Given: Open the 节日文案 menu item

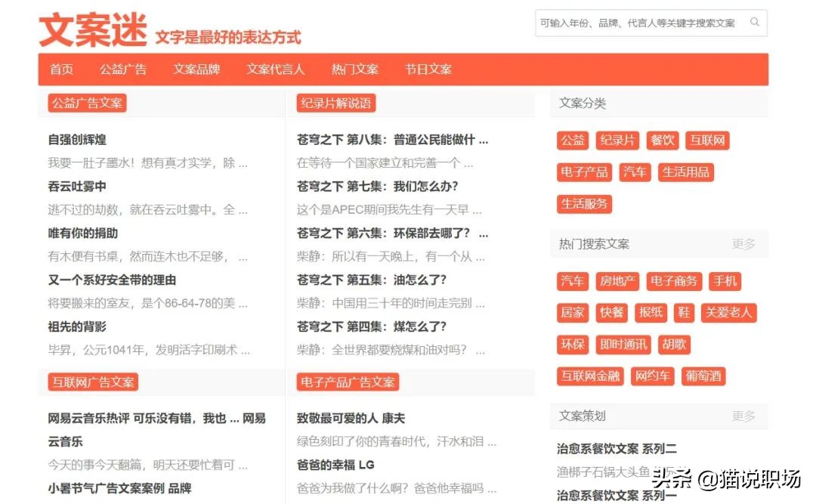Looking at the screenshot, I should pyautogui.click(x=427, y=69).
